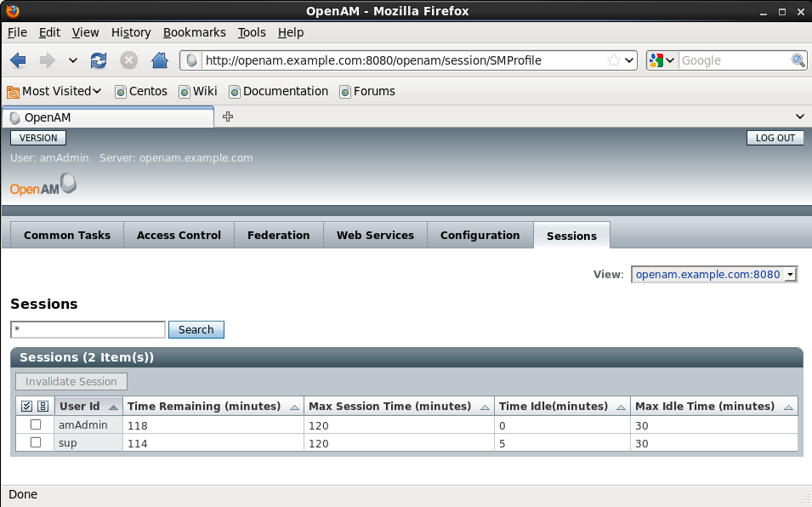Click the Firefox icon in the title bar
Viewport: 812px width, 507px height.
pos(13,11)
